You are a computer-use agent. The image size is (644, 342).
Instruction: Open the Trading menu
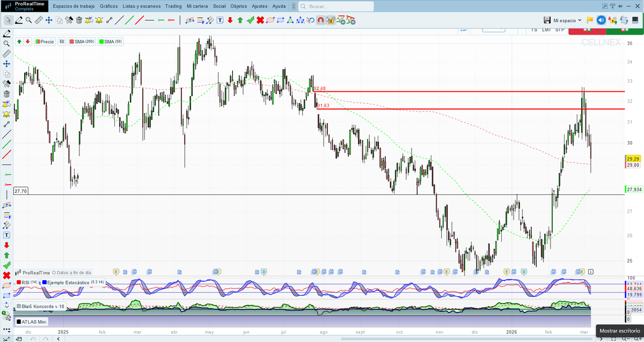[x=173, y=6]
